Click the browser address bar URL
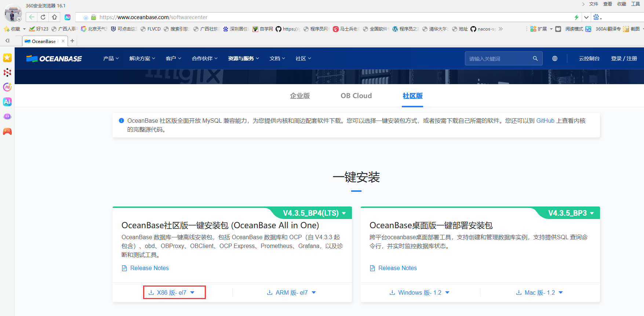644x316 pixels. tap(153, 17)
